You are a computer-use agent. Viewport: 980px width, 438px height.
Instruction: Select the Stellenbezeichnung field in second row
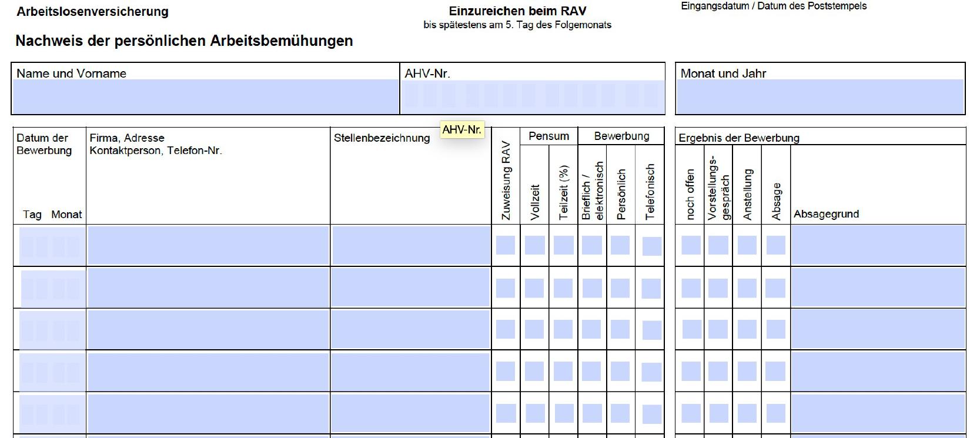point(411,288)
